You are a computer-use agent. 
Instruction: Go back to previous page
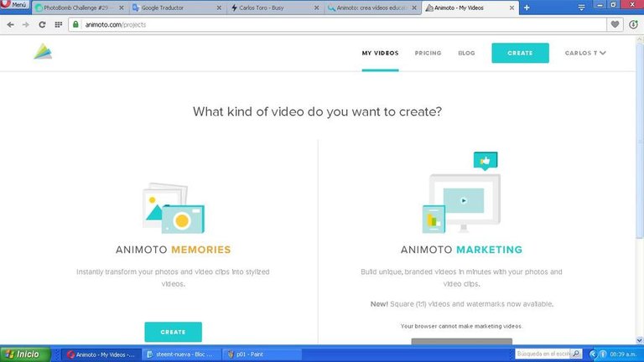click(10, 24)
